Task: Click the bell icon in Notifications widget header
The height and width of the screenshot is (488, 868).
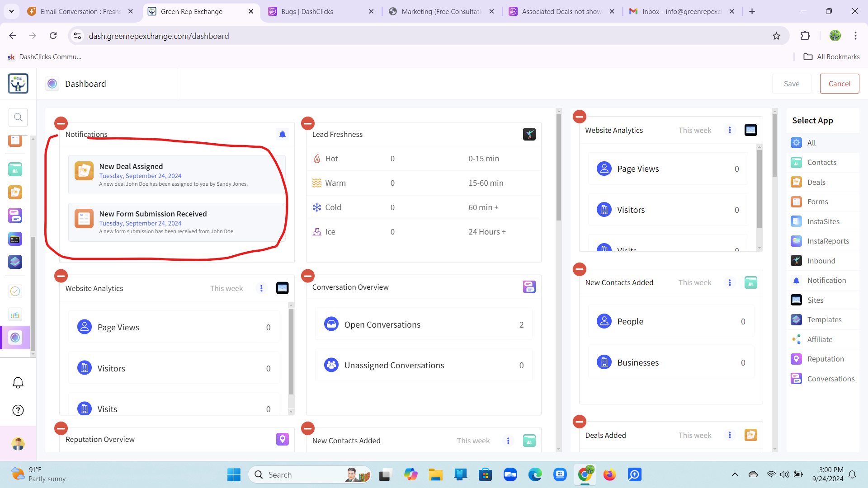Action: tap(283, 134)
